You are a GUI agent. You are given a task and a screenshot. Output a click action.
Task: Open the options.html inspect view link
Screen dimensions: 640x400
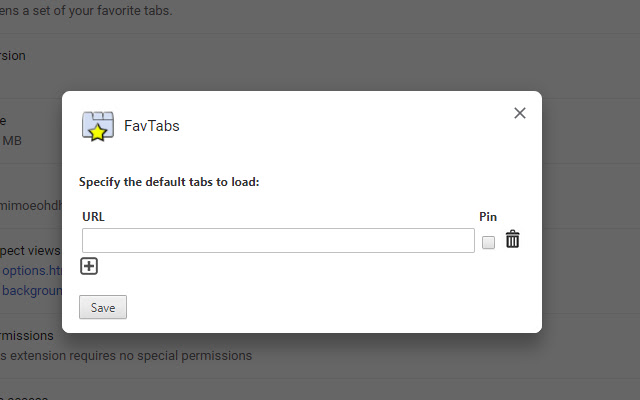tap(30, 270)
